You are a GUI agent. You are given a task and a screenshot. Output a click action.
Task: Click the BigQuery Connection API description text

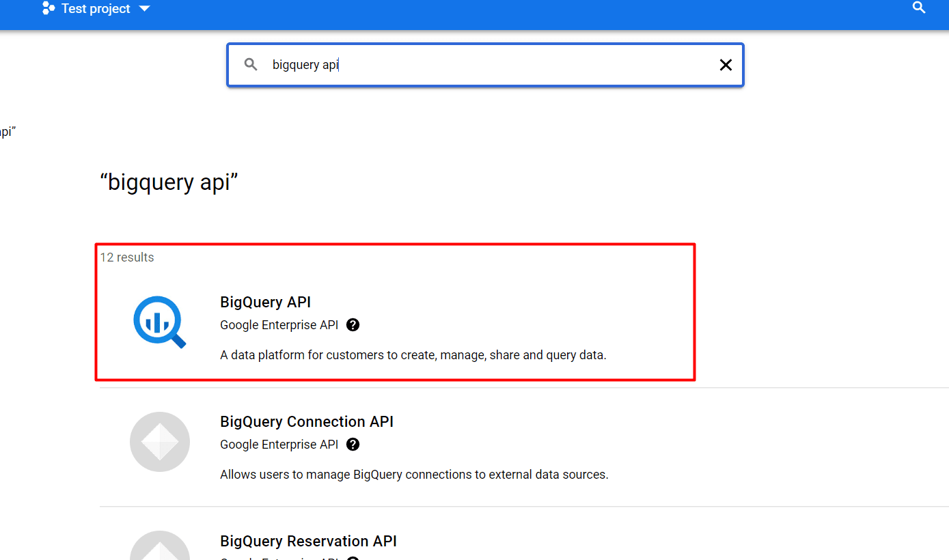click(x=414, y=475)
